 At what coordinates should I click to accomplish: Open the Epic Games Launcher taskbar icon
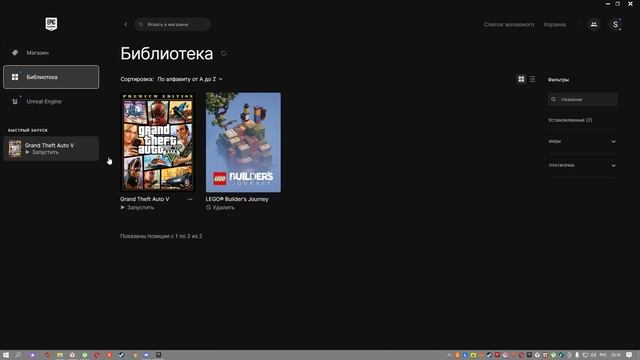[158, 355]
